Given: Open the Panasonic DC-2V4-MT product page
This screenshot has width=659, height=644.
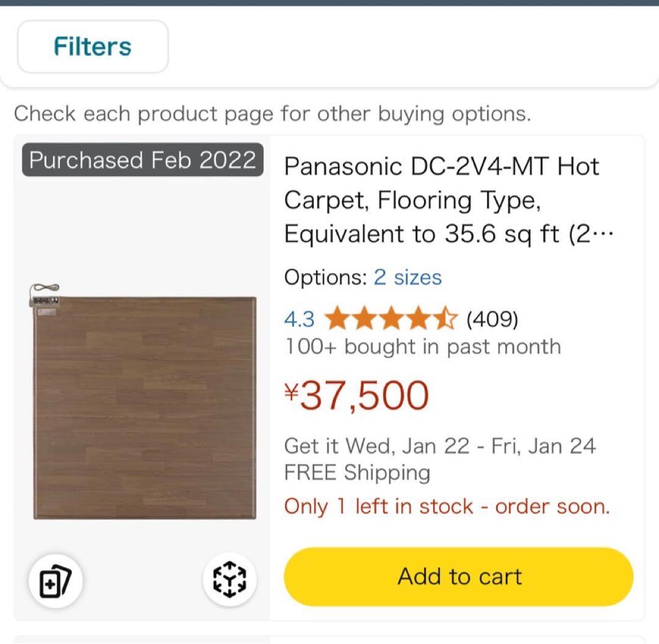Looking at the screenshot, I should click(x=442, y=199).
